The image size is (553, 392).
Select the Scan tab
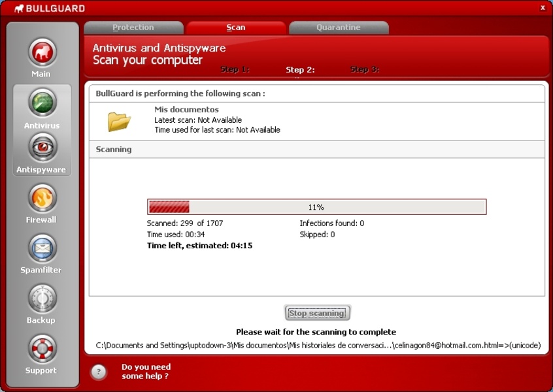click(x=236, y=27)
